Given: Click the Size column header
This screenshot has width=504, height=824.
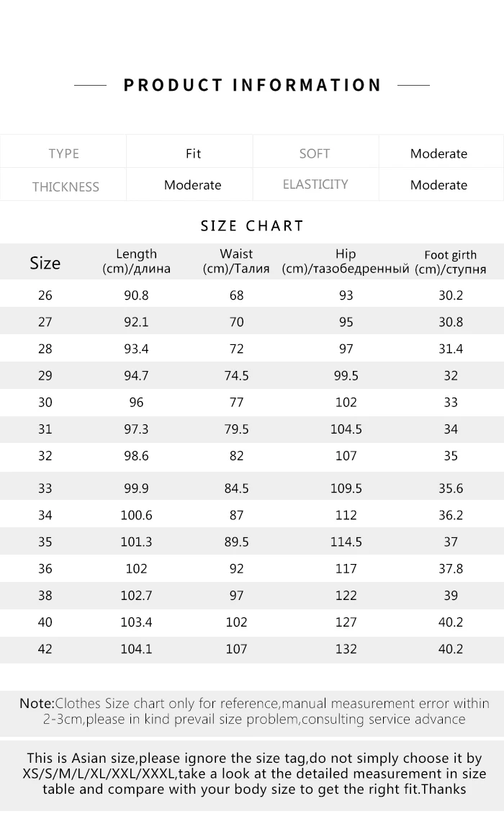Looking at the screenshot, I should [45, 263].
